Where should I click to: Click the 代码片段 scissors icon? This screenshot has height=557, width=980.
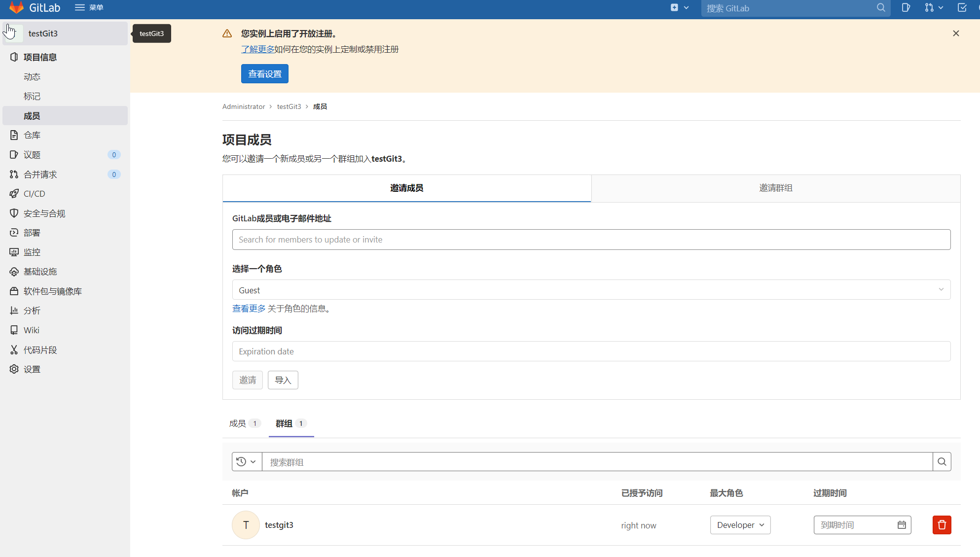(14, 350)
